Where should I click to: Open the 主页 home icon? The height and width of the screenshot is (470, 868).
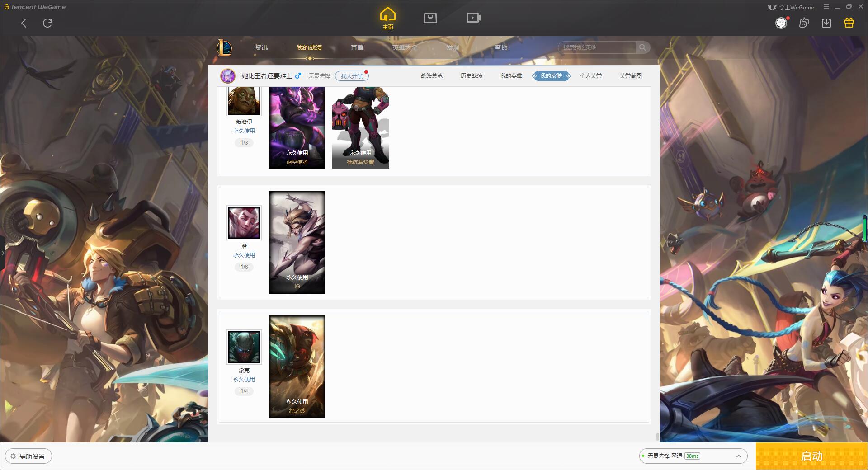pyautogui.click(x=388, y=19)
